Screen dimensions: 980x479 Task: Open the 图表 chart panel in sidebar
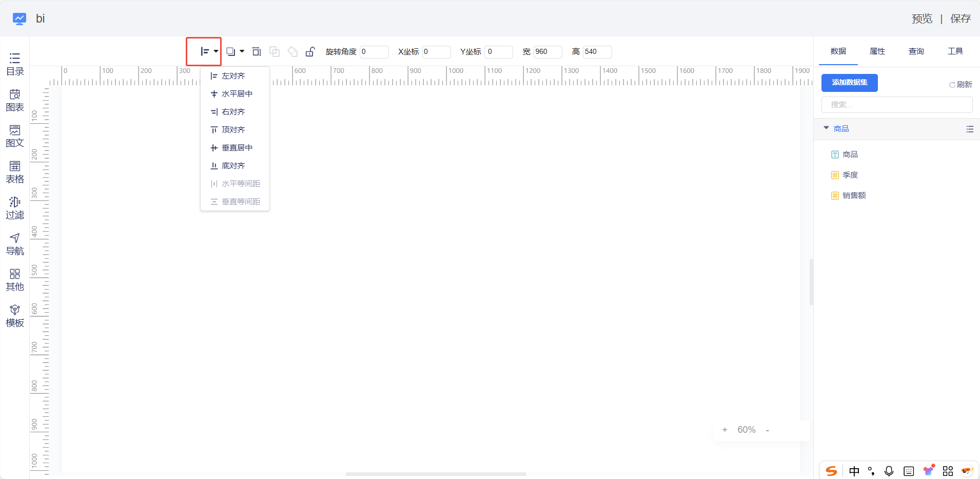click(x=15, y=100)
